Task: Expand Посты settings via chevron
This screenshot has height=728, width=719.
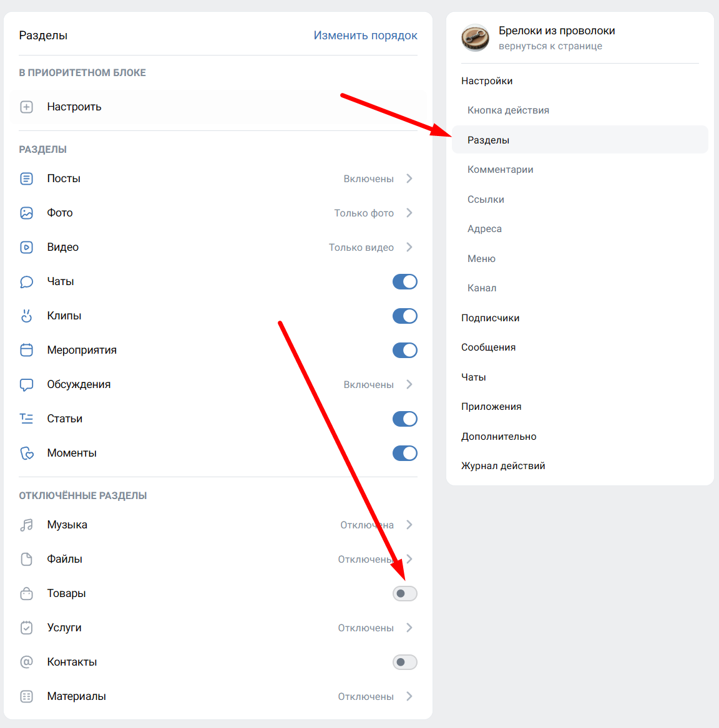Action: coord(409,179)
